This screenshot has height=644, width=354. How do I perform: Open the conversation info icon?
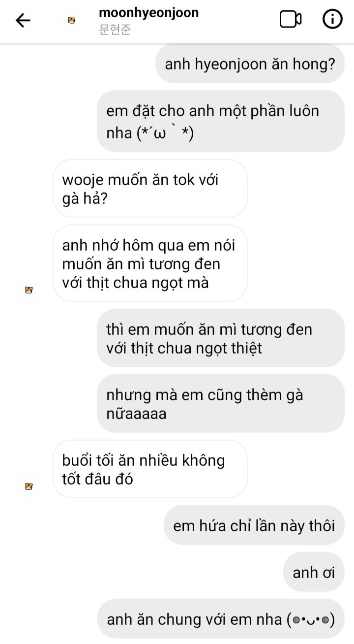pyautogui.click(x=332, y=20)
